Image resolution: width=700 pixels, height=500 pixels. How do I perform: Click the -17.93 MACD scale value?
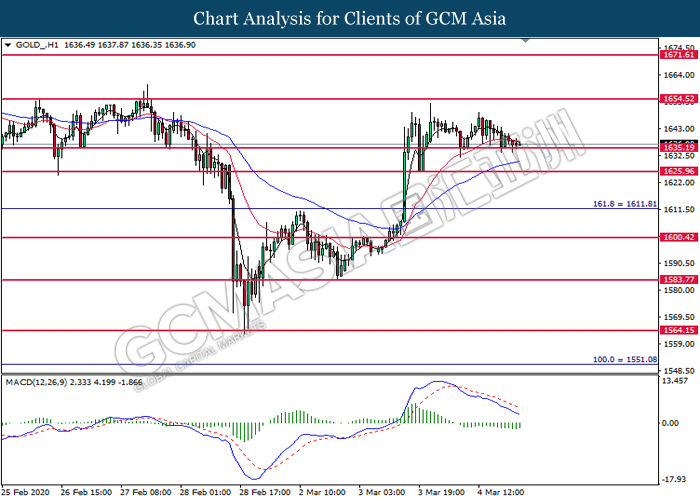[674, 479]
